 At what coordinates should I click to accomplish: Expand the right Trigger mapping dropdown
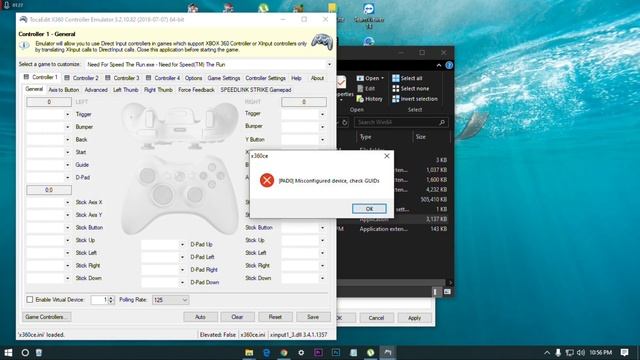322,114
